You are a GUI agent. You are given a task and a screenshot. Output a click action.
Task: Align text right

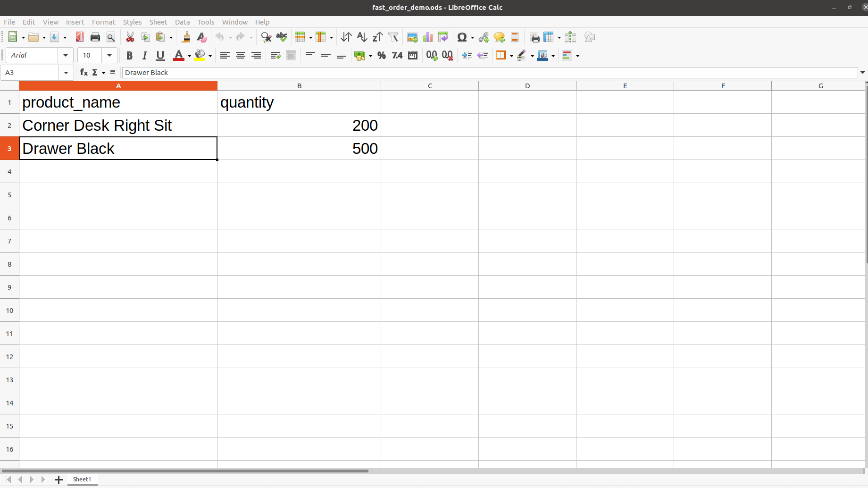256,56
